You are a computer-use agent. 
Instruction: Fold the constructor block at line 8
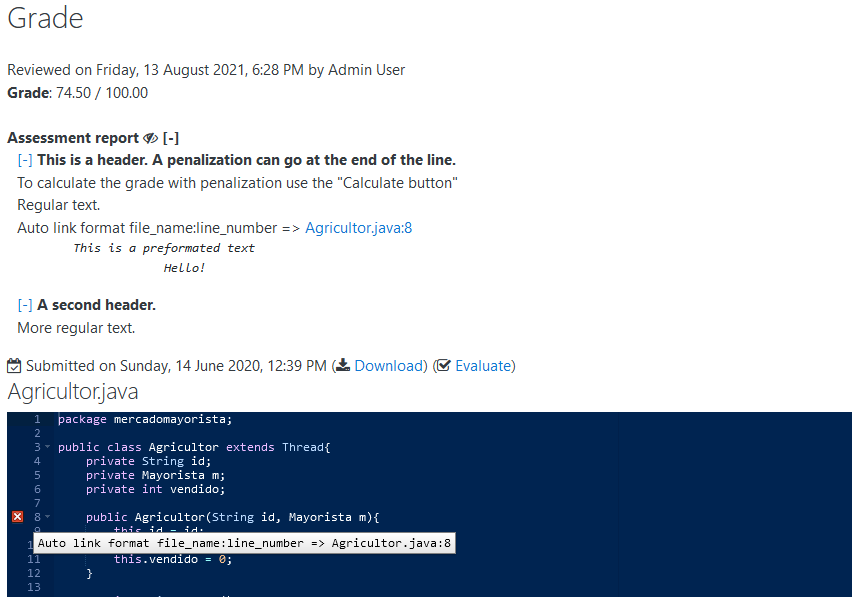pyautogui.click(x=46, y=518)
